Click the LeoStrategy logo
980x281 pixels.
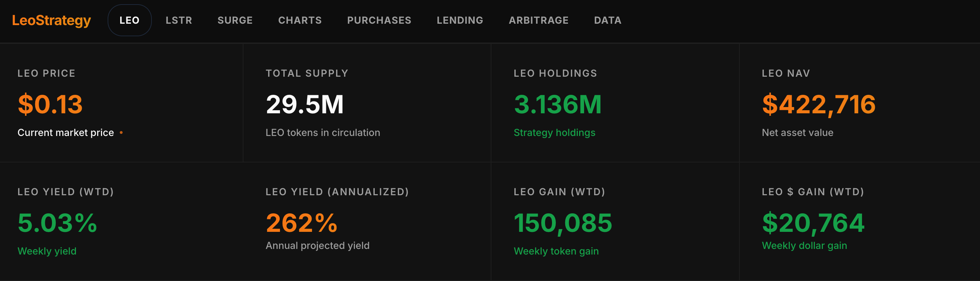click(51, 20)
